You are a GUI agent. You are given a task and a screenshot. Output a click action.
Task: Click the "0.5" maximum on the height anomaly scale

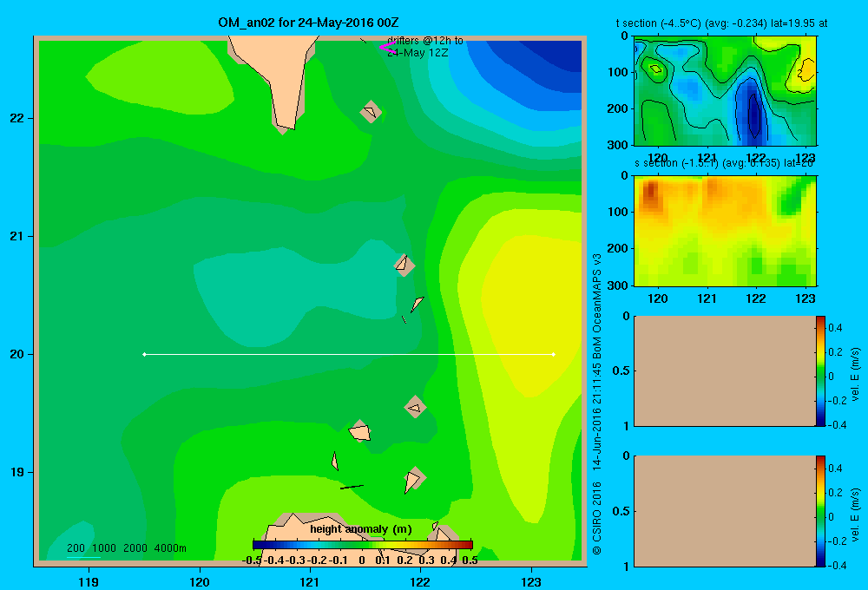470,560
